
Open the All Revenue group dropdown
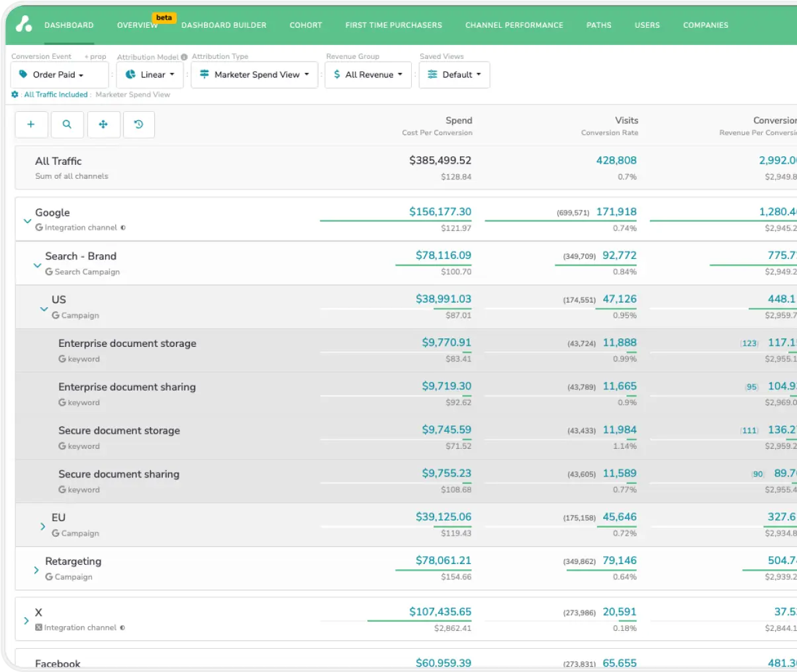coord(368,75)
